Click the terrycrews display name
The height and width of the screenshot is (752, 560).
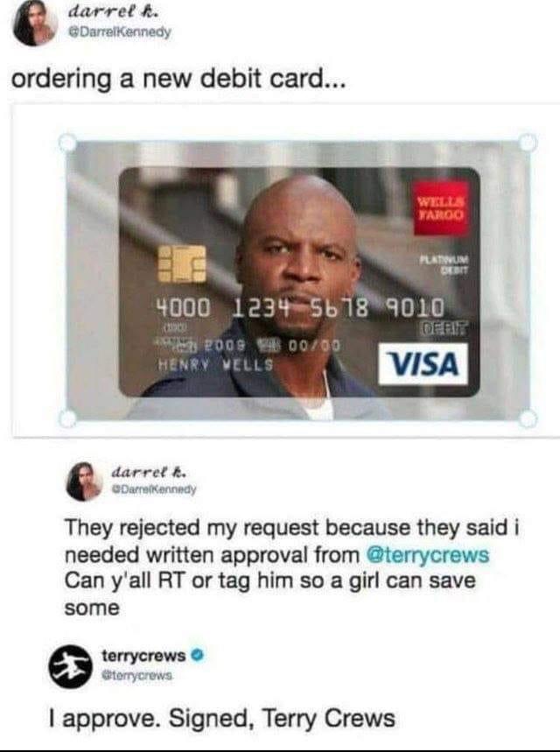[143, 655]
